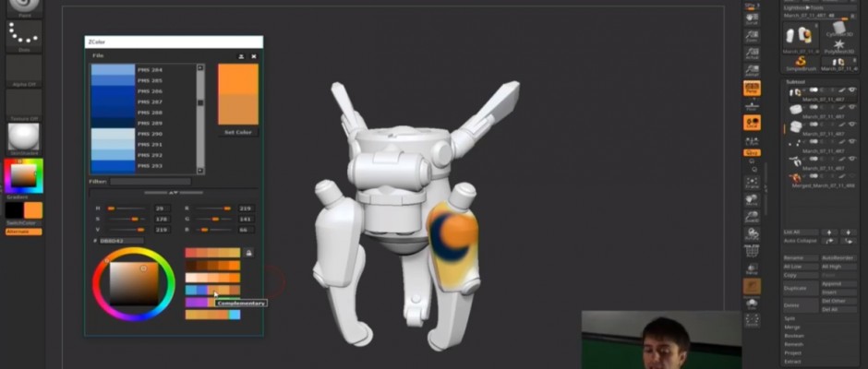Expand the Split section
Viewport: 868px width, 369px height.
(x=790, y=317)
